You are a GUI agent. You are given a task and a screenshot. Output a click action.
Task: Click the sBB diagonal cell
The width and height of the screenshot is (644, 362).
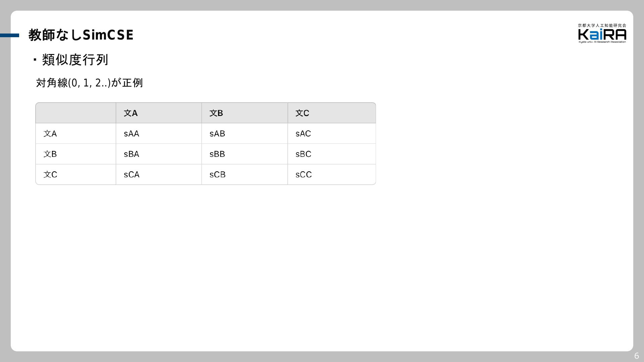[x=245, y=154]
